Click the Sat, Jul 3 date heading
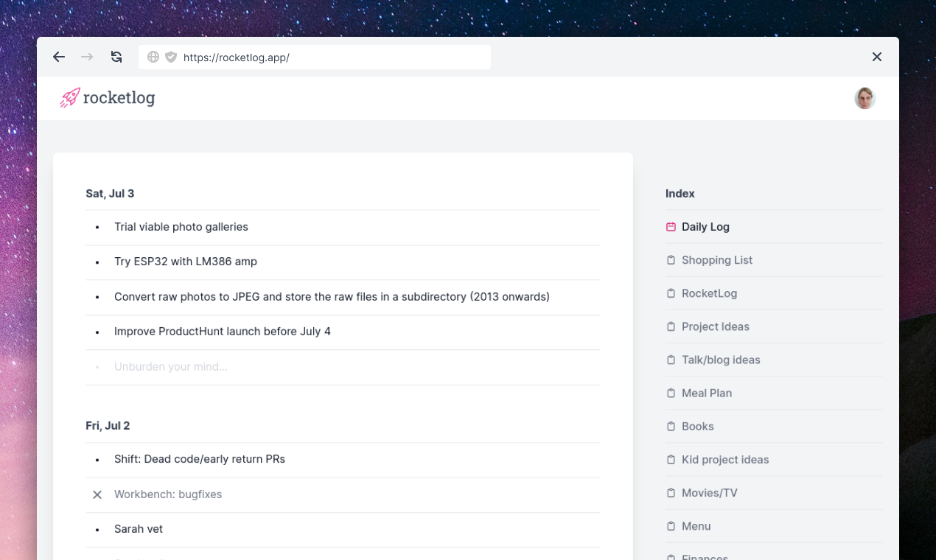 (110, 193)
